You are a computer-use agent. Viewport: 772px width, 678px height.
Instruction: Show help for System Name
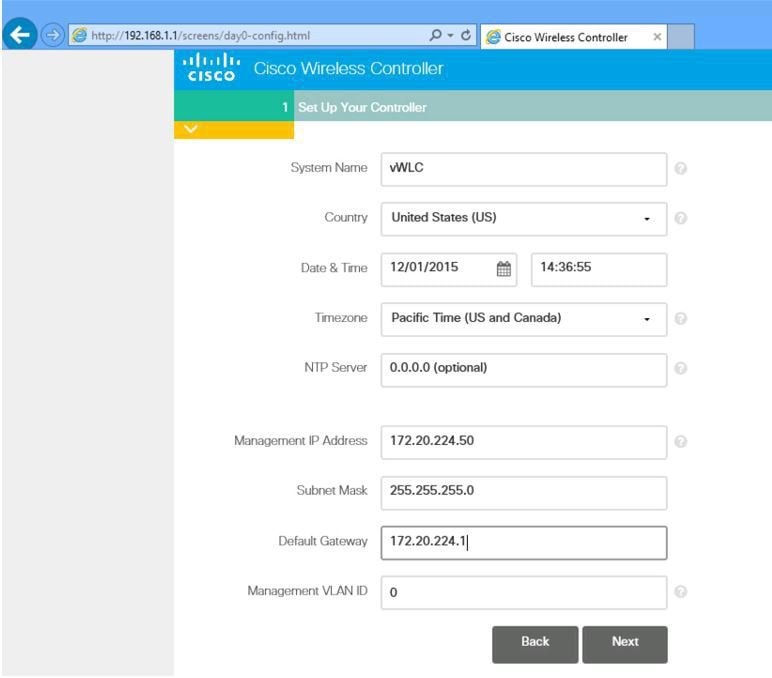(x=680, y=168)
